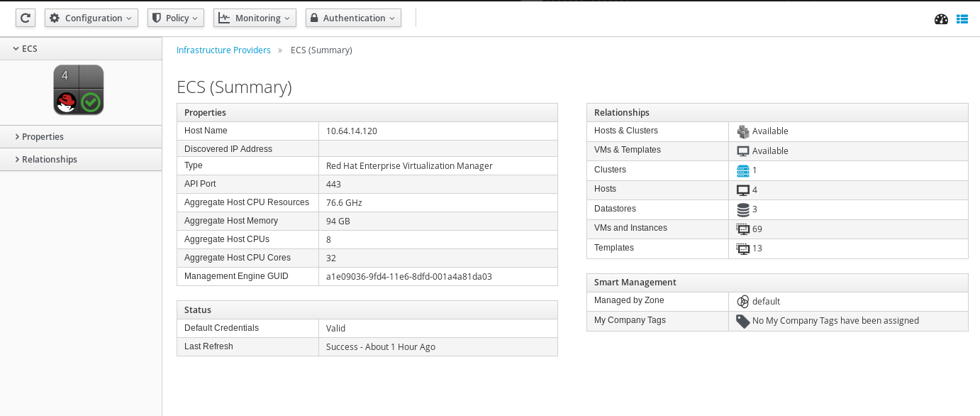This screenshot has width=980, height=416.
Task: Click the refresh button in the toolbar
Action: pyautogui.click(x=25, y=18)
